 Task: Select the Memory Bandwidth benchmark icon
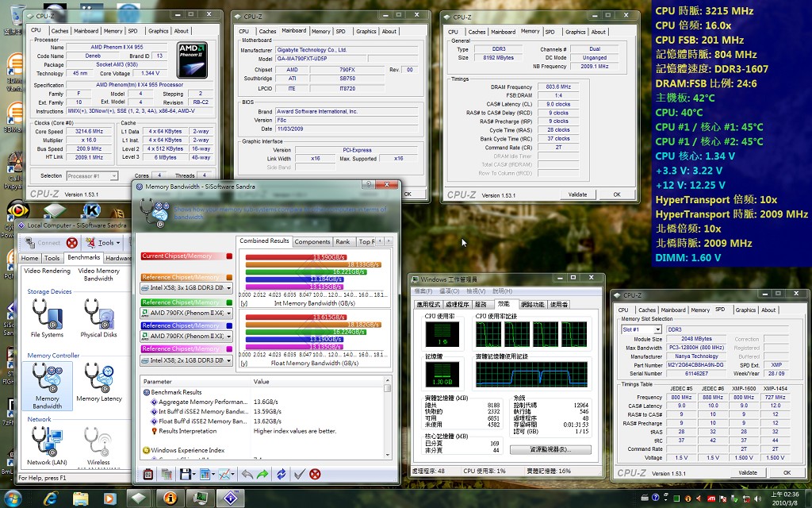click(x=47, y=386)
